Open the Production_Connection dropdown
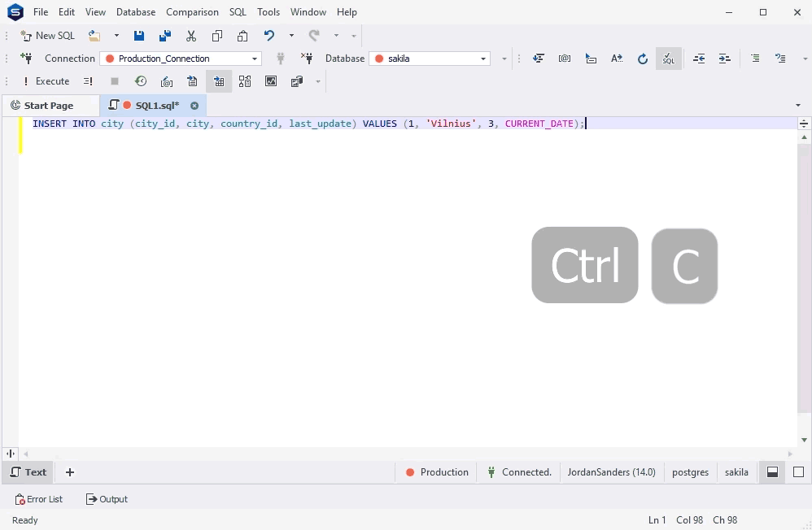 pyautogui.click(x=253, y=59)
